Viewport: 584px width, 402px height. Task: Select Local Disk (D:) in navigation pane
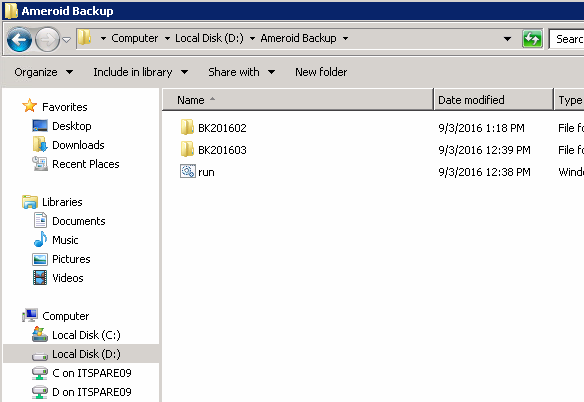pos(86,354)
